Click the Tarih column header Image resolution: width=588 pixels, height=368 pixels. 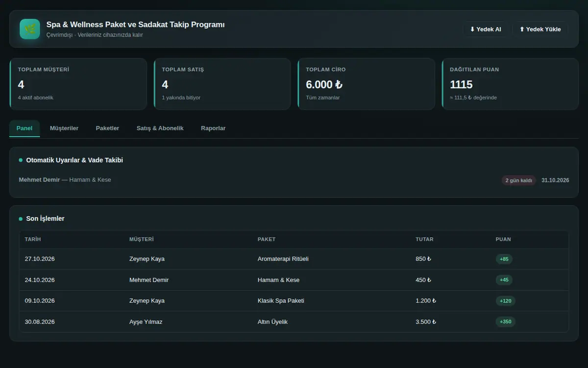click(x=33, y=239)
